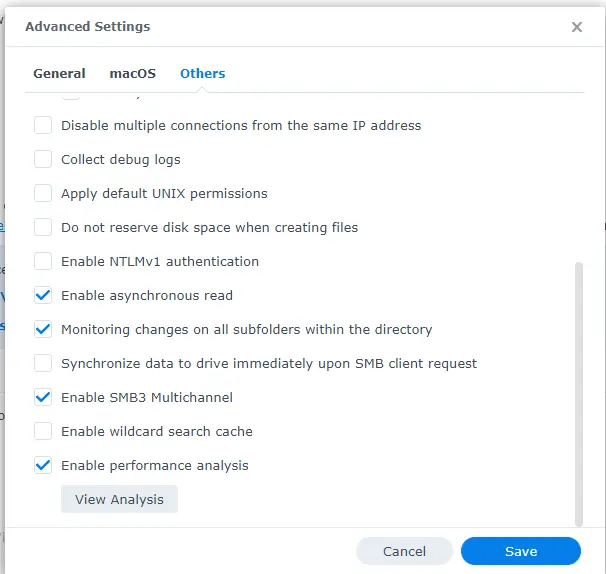Switch to the General tab
606x574 pixels.
(59, 73)
